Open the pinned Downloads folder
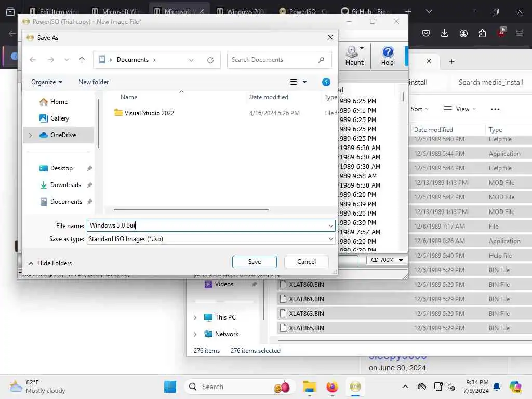This screenshot has width=532, height=399. tap(65, 185)
